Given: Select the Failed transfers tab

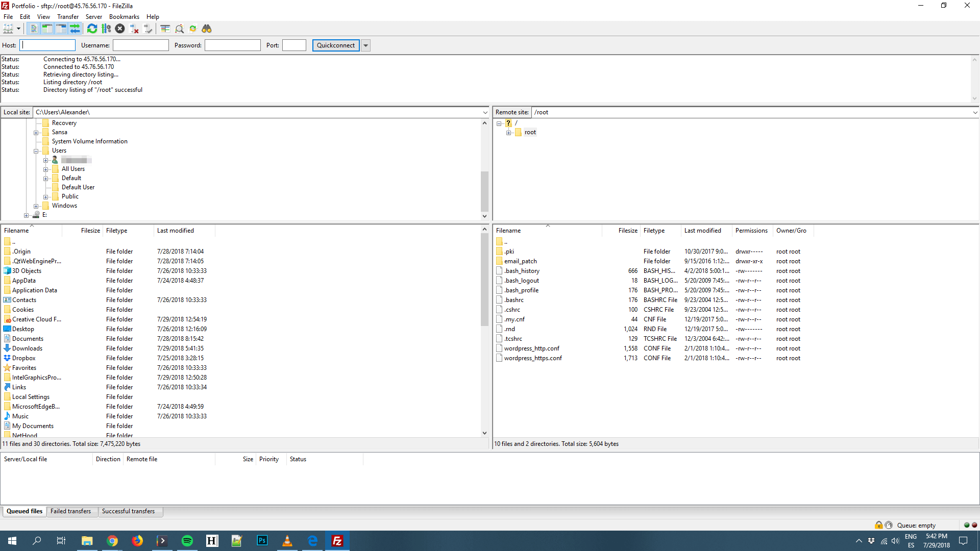Looking at the screenshot, I should [70, 511].
